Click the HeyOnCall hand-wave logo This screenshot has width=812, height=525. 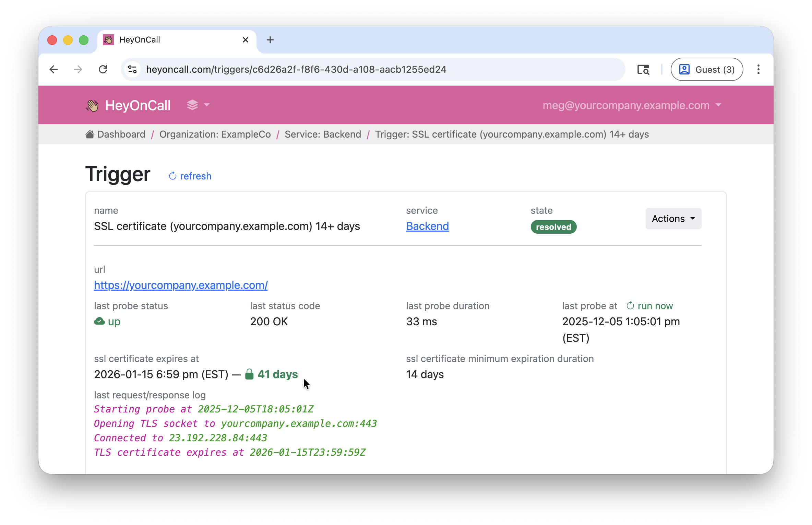(x=92, y=105)
